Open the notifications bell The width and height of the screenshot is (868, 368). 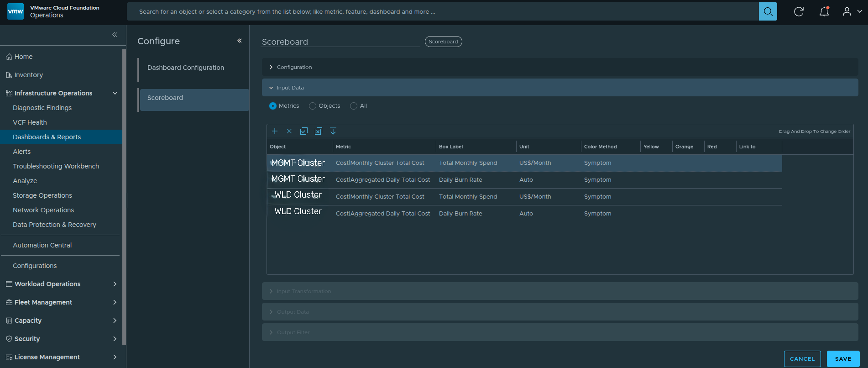[824, 11]
